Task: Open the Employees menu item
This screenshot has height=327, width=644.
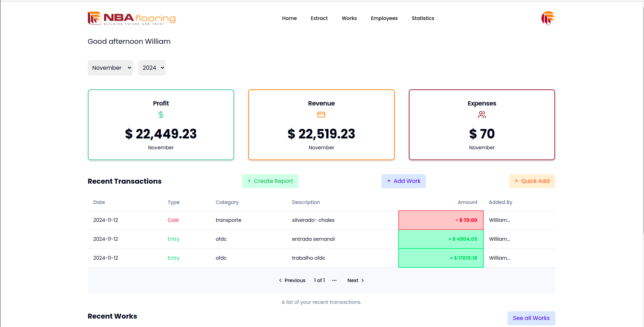Action: 384,18
